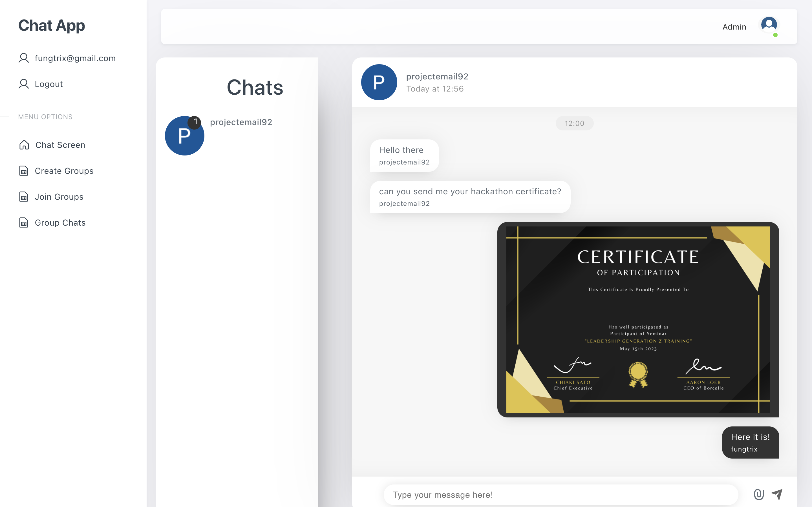Click the Admin label in top bar
This screenshot has width=812, height=507.
pos(734,27)
